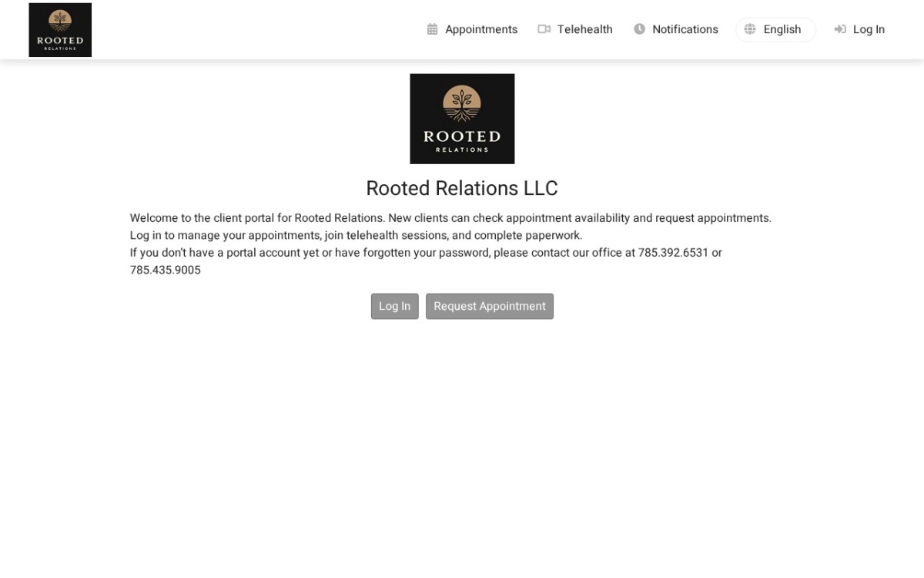Open the Telehealth menu item
Image resolution: width=924 pixels, height=578 pixels.
point(575,29)
